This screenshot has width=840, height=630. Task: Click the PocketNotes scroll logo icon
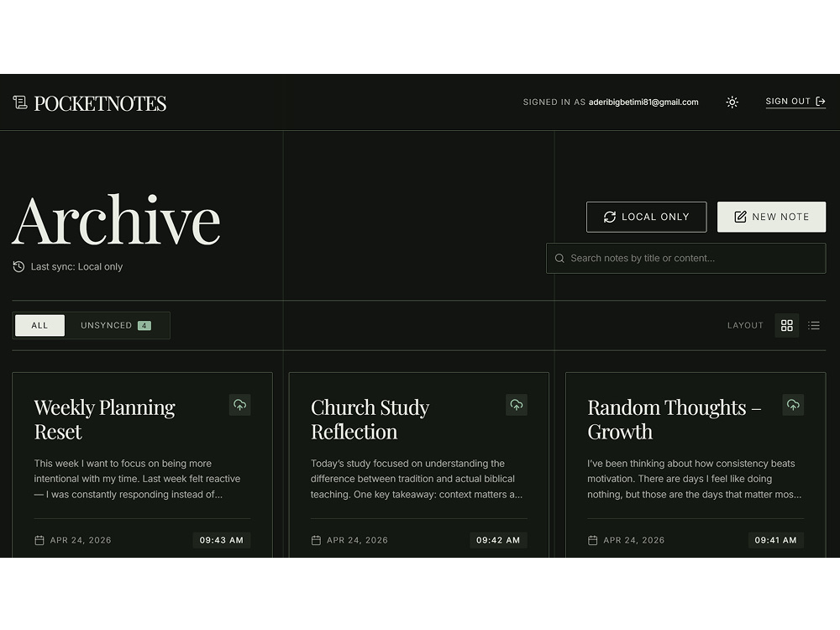(x=20, y=102)
